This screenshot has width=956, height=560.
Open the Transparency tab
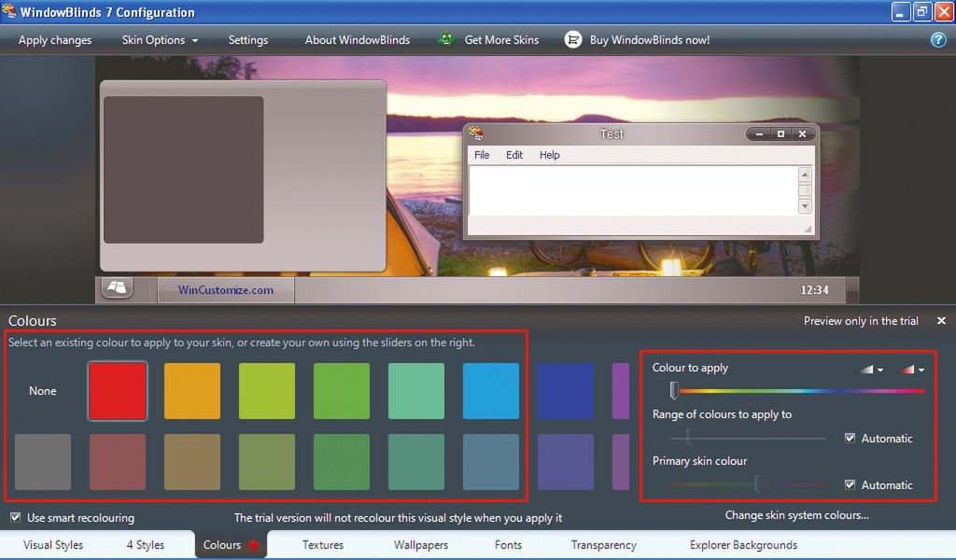pyautogui.click(x=604, y=545)
